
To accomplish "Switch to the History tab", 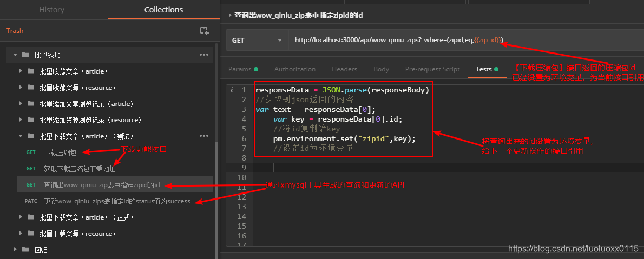I will (52, 10).
